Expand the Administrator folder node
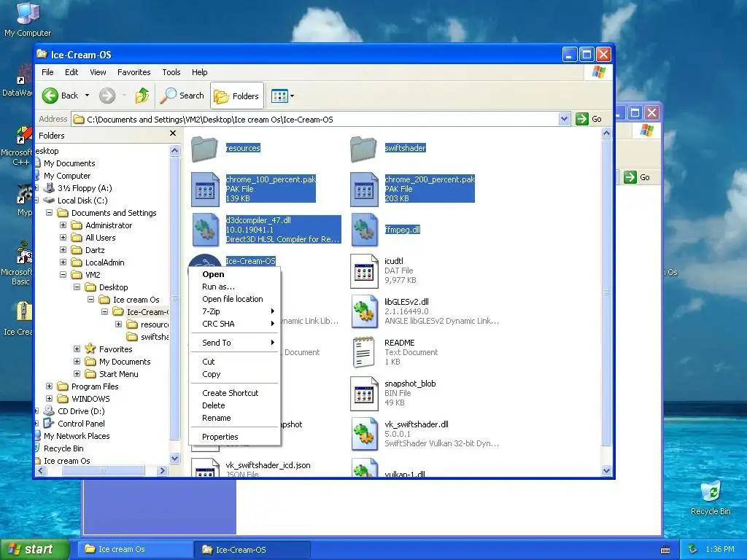 63,225
